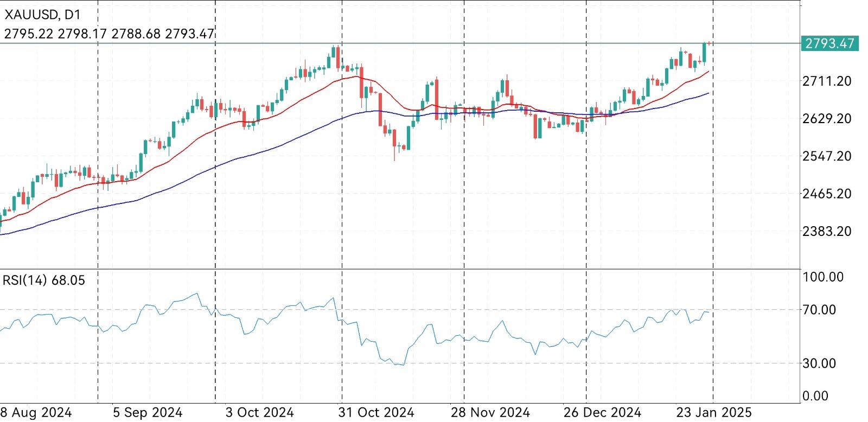Click the 23 Jan 2025 date label

tap(714, 413)
